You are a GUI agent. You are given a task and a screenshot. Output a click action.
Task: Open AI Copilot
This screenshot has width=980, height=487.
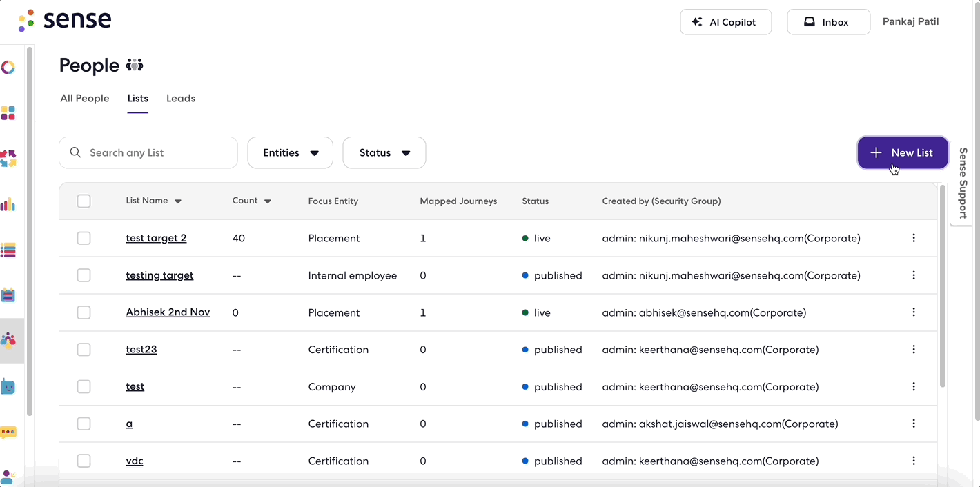pyautogui.click(x=726, y=22)
